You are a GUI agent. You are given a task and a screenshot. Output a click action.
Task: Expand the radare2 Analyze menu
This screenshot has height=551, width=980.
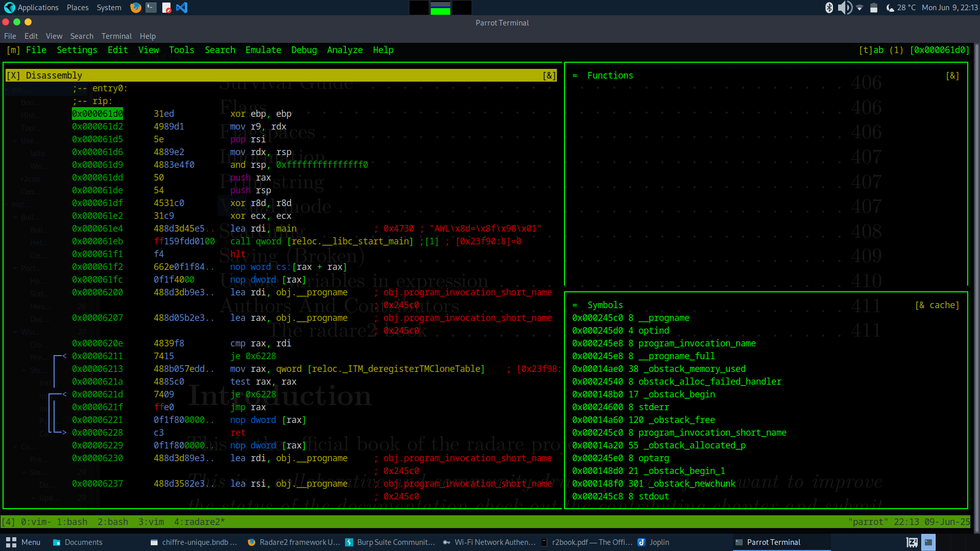[345, 50]
